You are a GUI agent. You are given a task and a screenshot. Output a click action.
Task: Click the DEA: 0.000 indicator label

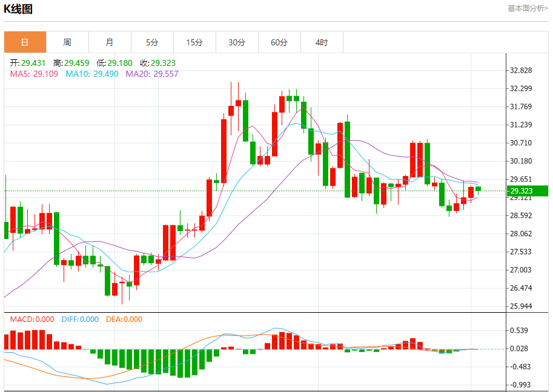pos(124,319)
